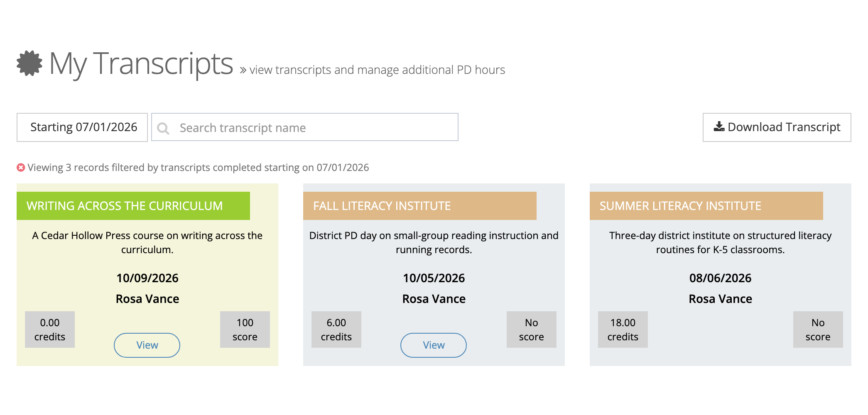Click the Three-day district institute description
This screenshot has height=415, width=868.
tap(721, 242)
